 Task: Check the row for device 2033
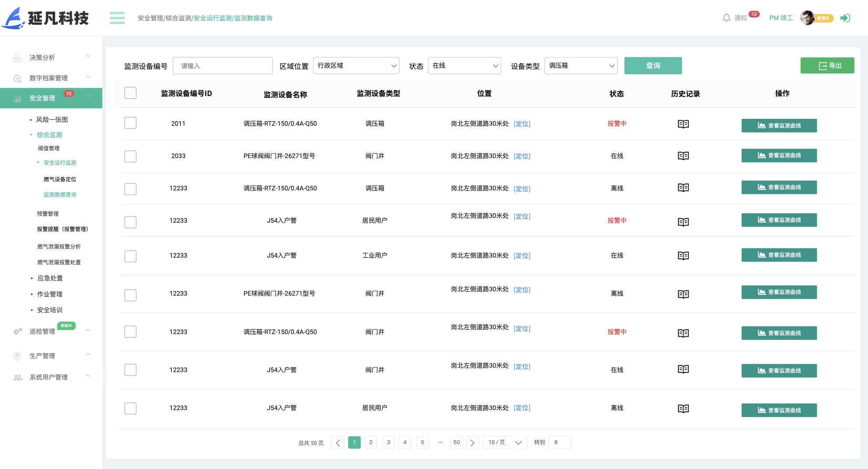[x=130, y=156]
